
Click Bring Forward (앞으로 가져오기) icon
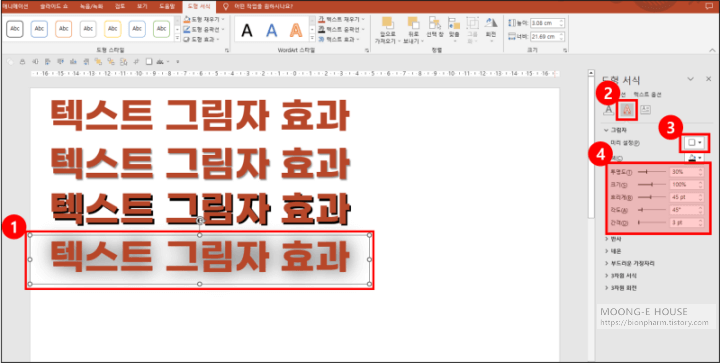pos(388,24)
